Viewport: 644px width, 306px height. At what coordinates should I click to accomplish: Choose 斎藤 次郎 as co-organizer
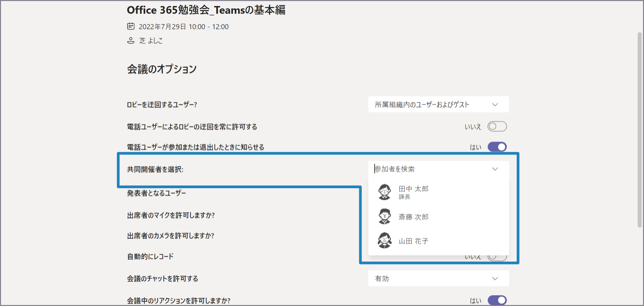point(438,217)
